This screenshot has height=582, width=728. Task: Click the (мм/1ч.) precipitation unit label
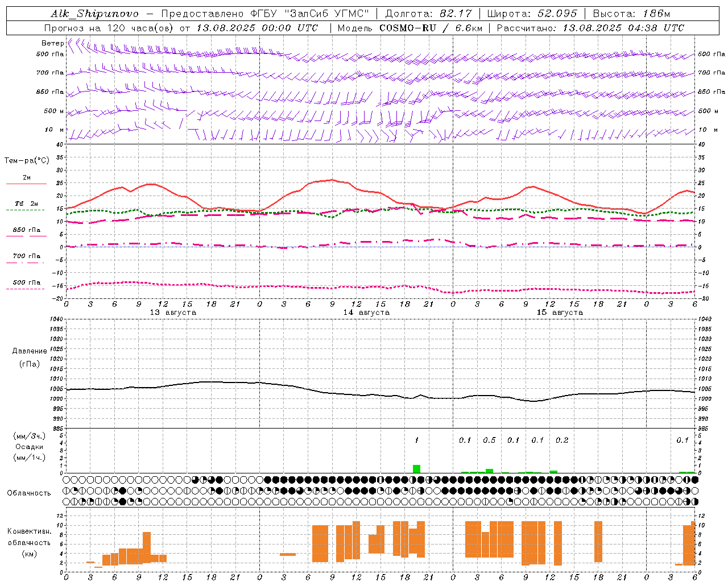(x=30, y=458)
